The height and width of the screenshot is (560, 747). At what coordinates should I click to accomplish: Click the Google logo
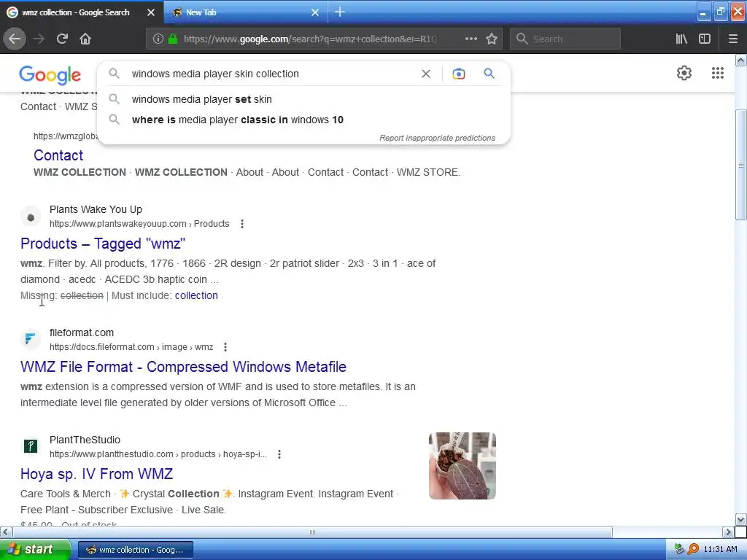[x=50, y=75]
